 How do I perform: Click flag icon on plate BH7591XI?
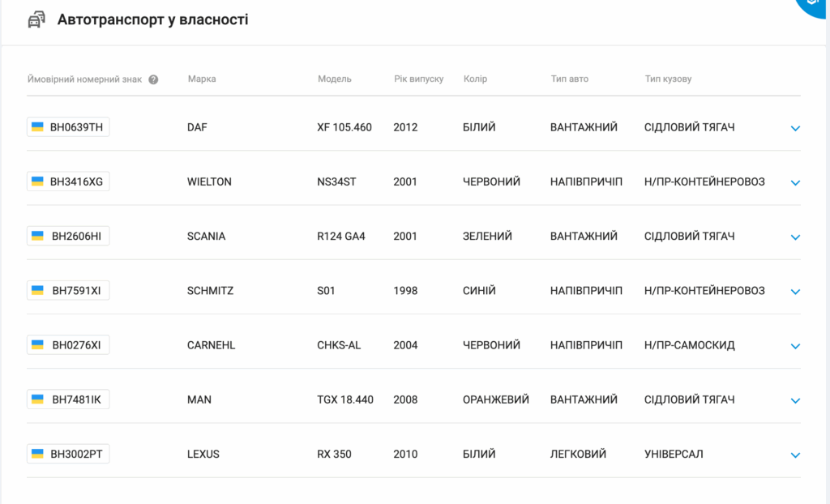coord(37,291)
